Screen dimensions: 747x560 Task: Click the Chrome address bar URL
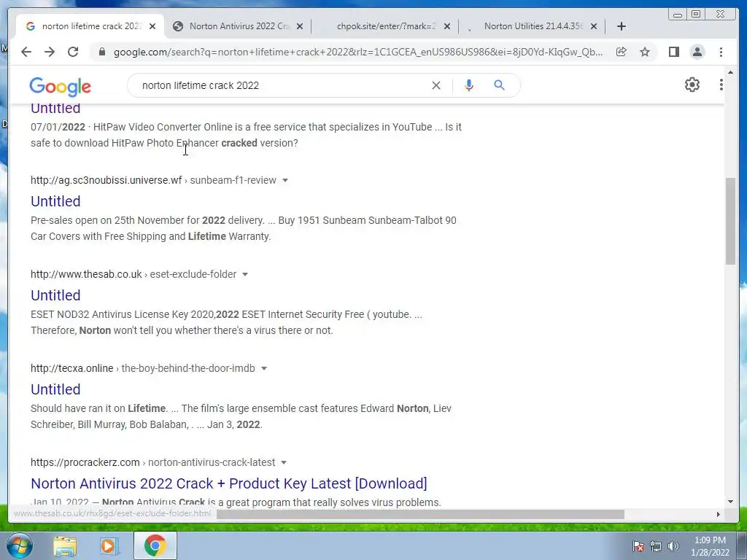tap(357, 52)
